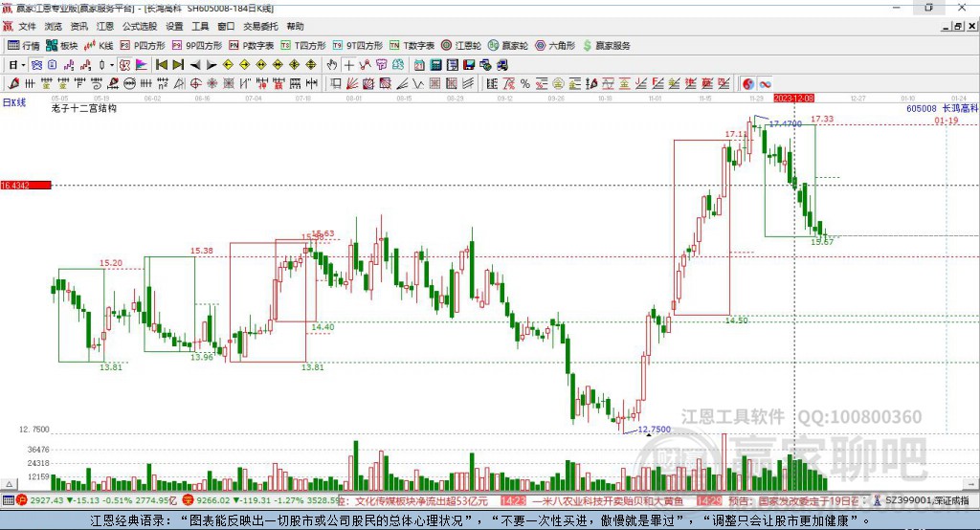Toggle the blue infinity symbol icon
Image resolution: width=980 pixels, height=530 pixels.
coord(765,84)
